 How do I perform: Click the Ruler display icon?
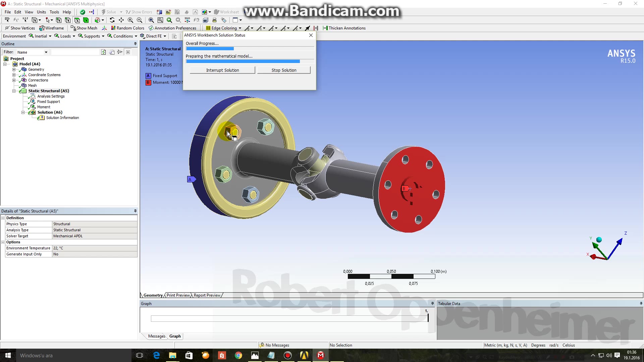tap(215, 20)
